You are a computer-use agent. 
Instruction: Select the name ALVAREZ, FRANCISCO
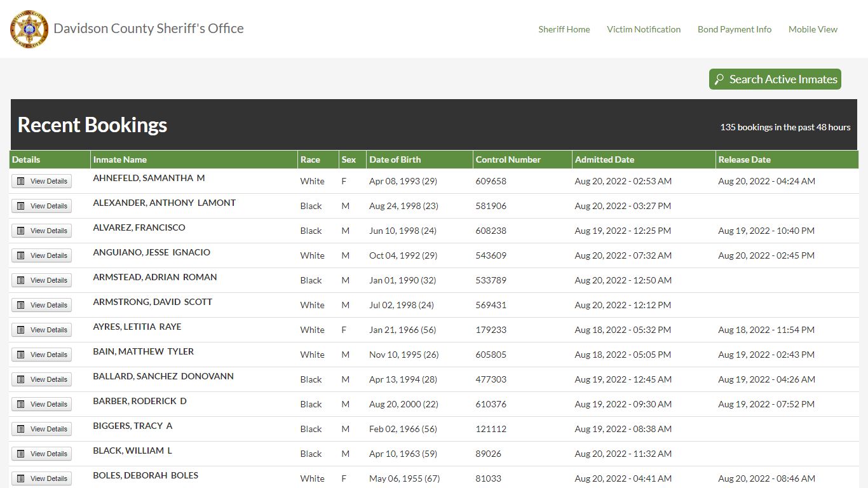[x=139, y=227]
